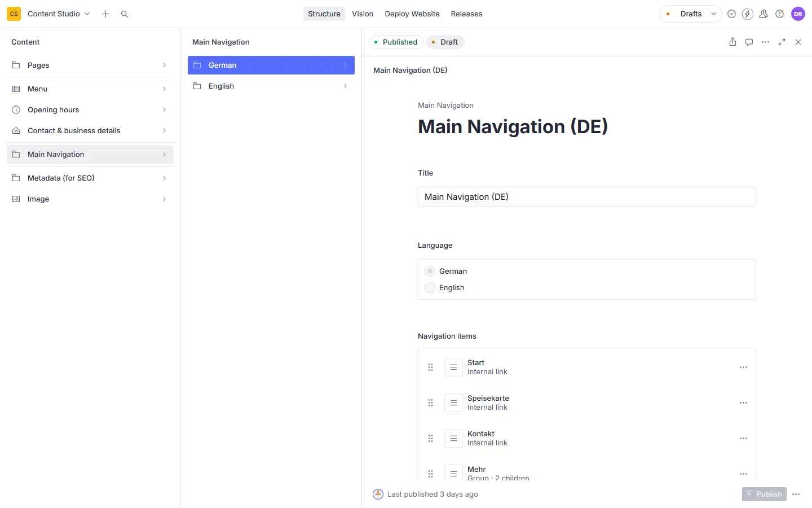Select the Published version chip
The image size is (812, 508).
[396, 42]
